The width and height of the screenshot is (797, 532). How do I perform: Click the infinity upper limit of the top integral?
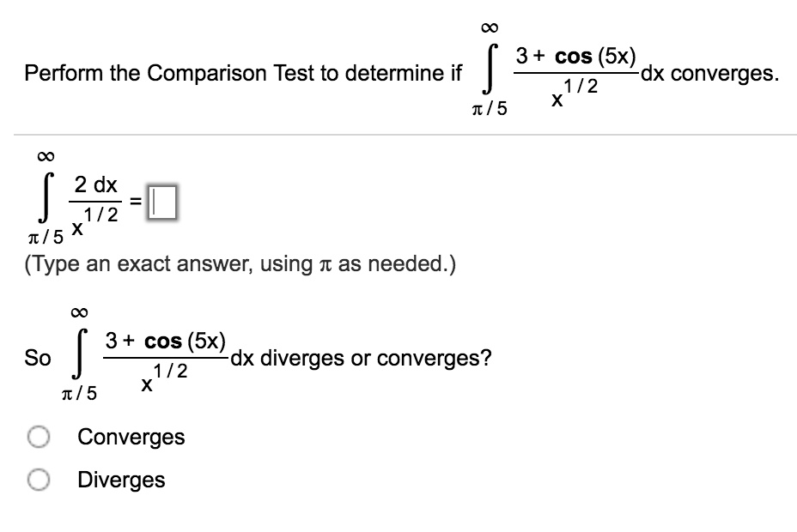click(x=490, y=27)
